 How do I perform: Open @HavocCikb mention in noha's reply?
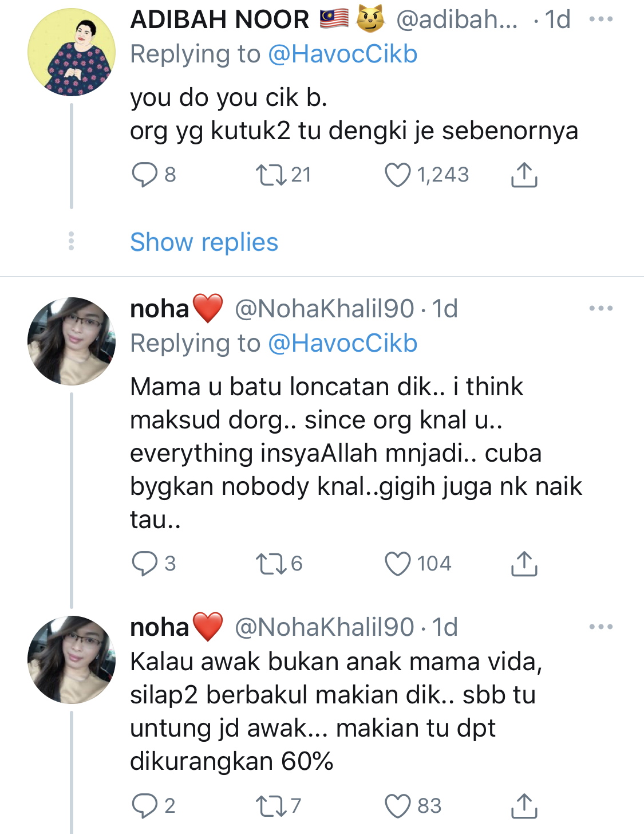pos(342,344)
